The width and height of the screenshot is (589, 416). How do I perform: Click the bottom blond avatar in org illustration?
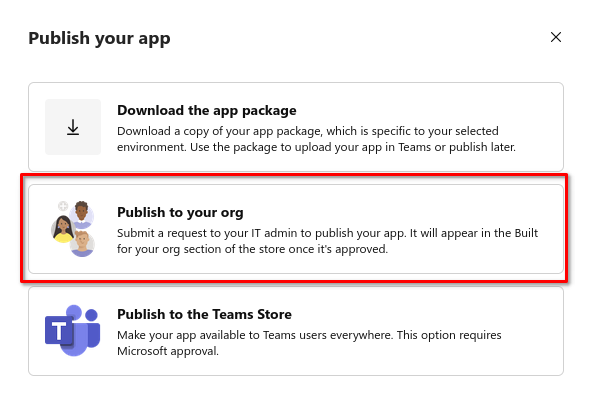(82, 244)
